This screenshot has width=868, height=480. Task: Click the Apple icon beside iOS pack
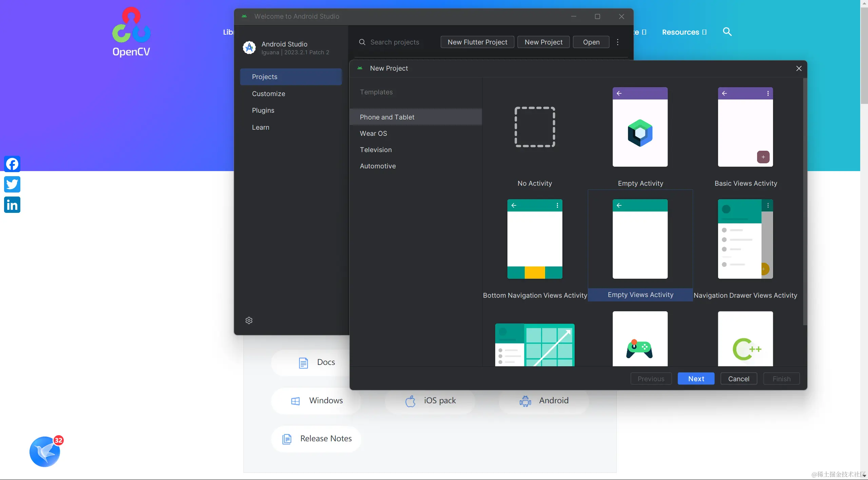point(410,401)
